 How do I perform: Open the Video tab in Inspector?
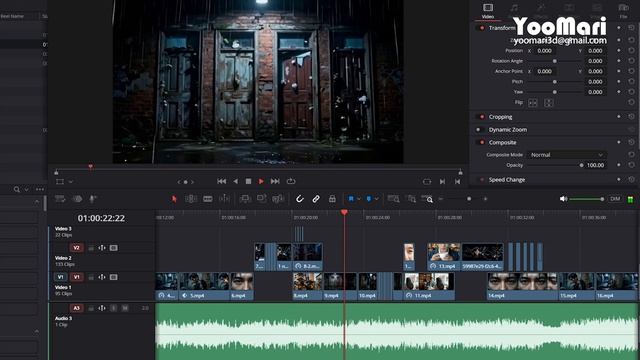[488, 11]
